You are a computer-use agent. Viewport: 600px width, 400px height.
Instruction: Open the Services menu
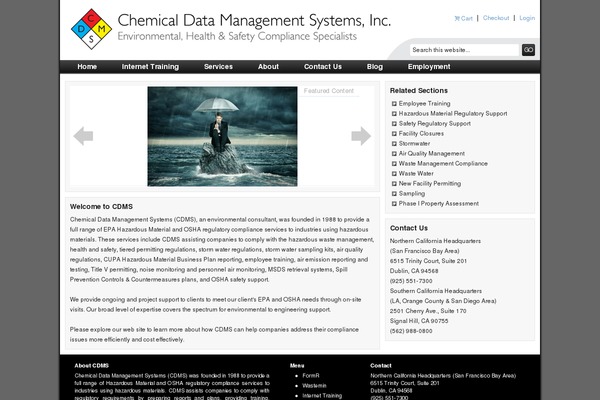(x=218, y=67)
